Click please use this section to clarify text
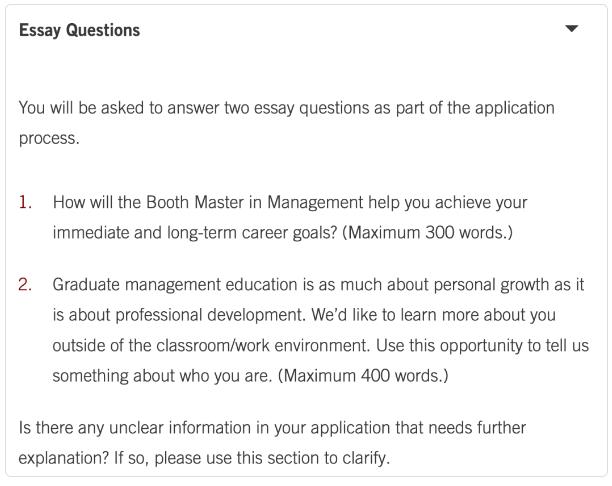The image size is (612, 486). pyautogui.click(x=272, y=458)
